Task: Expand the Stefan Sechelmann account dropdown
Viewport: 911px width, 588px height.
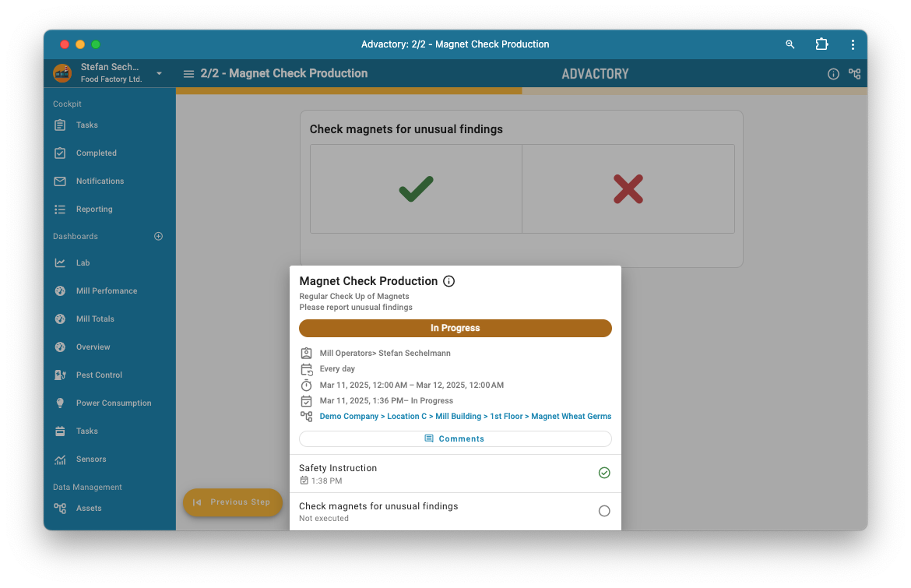Action: click(x=159, y=73)
